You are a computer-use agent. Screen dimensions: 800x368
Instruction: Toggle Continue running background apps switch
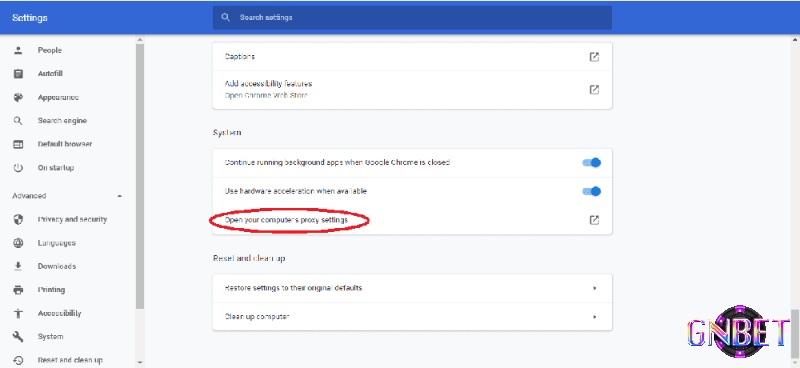pyautogui.click(x=591, y=163)
